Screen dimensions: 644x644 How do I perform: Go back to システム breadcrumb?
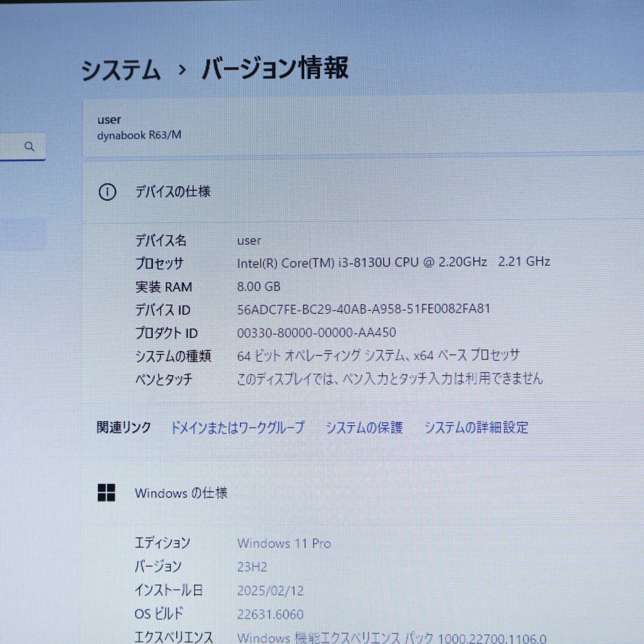[121, 71]
